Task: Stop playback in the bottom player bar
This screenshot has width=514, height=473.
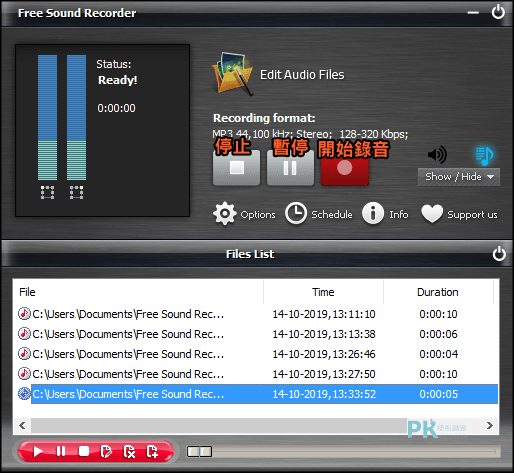Action: coord(84,452)
